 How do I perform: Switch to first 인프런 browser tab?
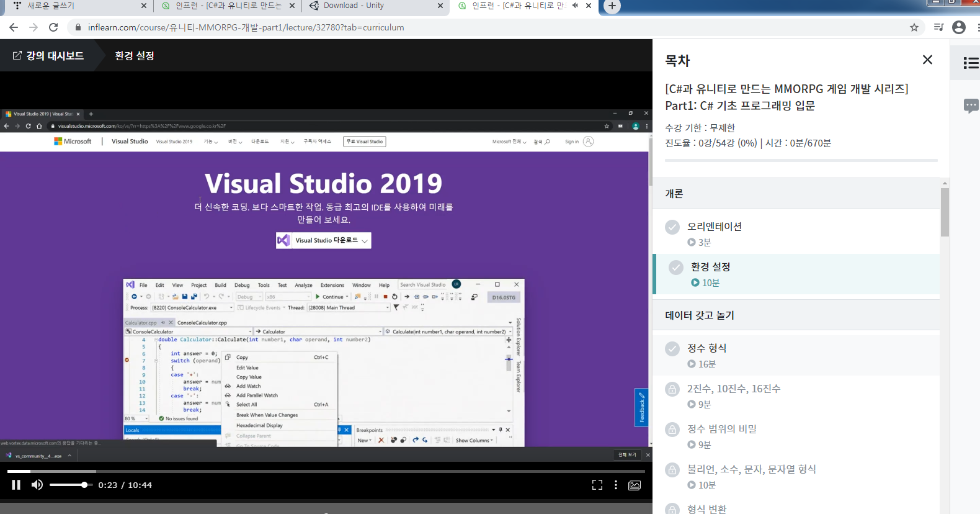(x=227, y=6)
